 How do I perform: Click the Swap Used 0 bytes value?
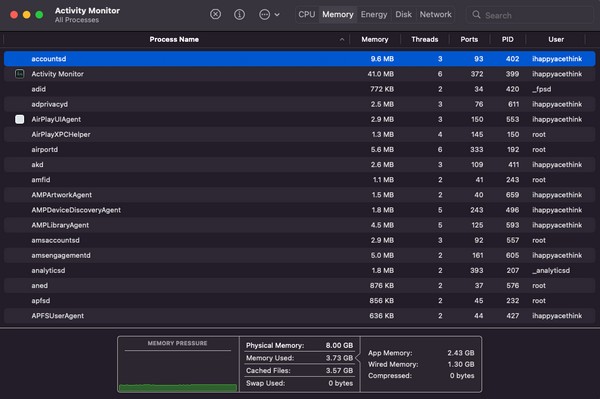point(341,383)
